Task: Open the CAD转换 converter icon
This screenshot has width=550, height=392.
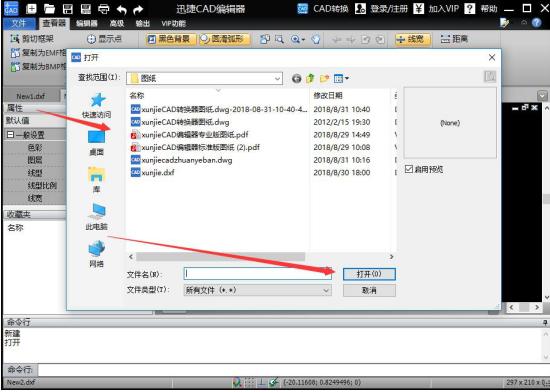Action: (302, 9)
